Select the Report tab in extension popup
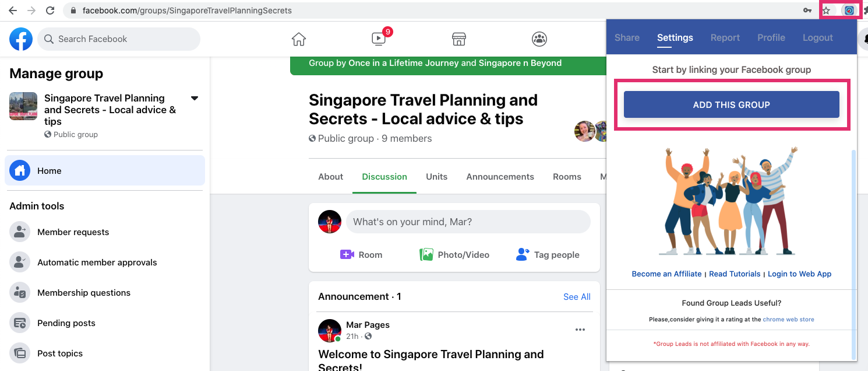 (725, 37)
